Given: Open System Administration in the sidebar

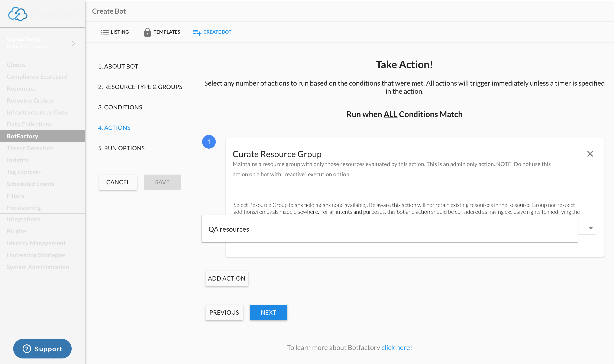Looking at the screenshot, I should [38, 267].
